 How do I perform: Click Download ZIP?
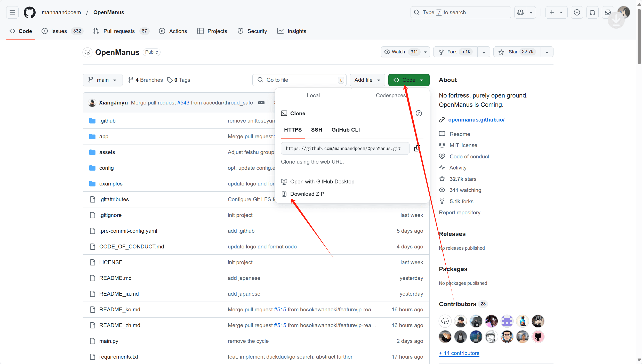tap(307, 194)
